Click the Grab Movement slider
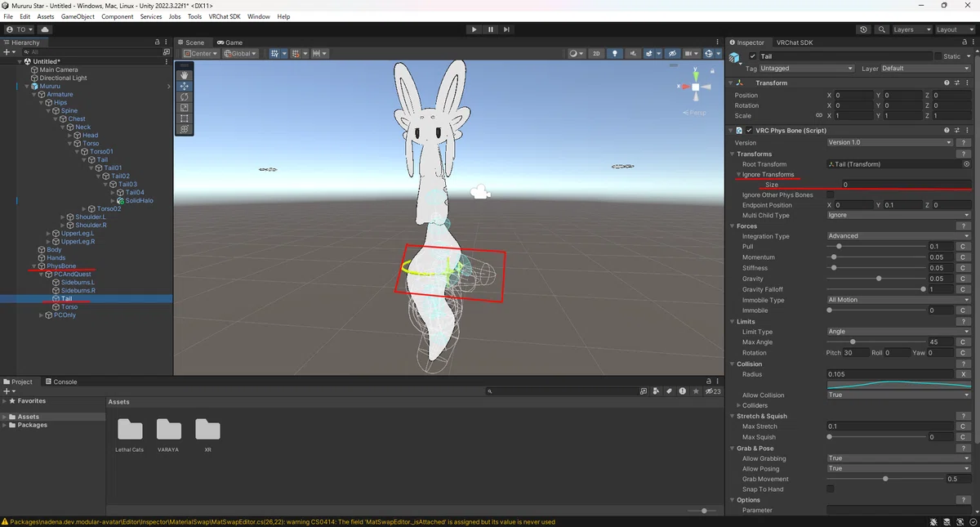 885,479
